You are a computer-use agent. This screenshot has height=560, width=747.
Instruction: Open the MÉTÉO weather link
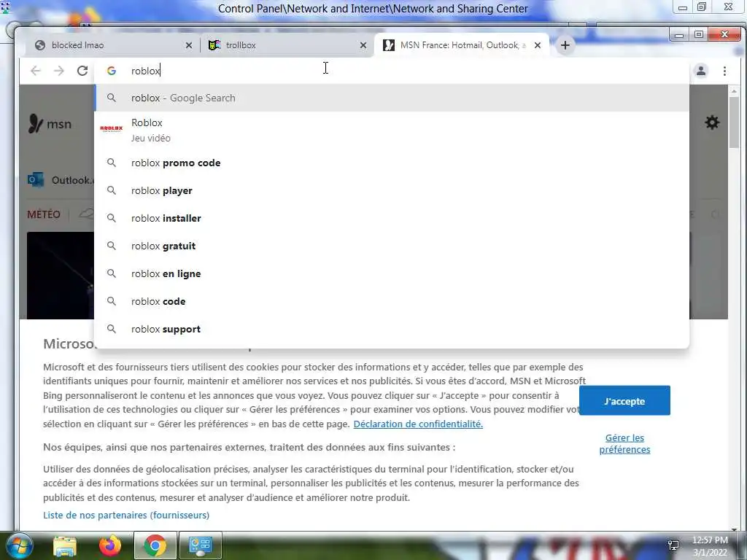[44, 214]
